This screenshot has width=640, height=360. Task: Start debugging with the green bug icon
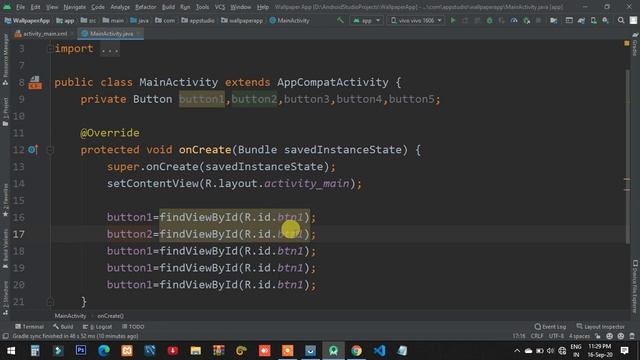point(489,20)
